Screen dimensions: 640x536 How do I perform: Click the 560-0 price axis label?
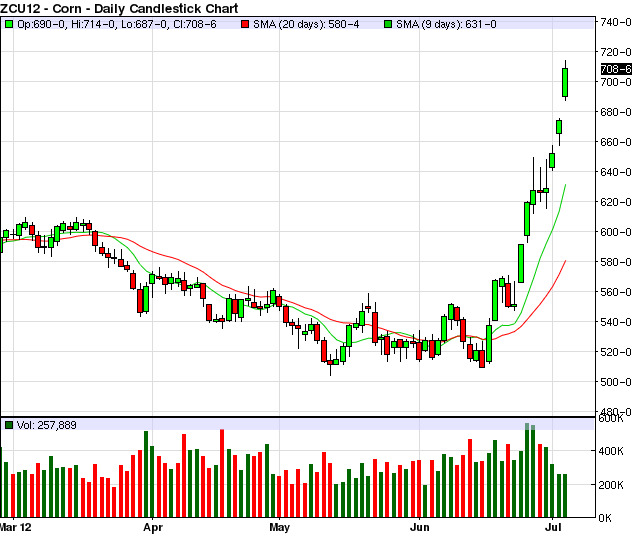(x=616, y=292)
